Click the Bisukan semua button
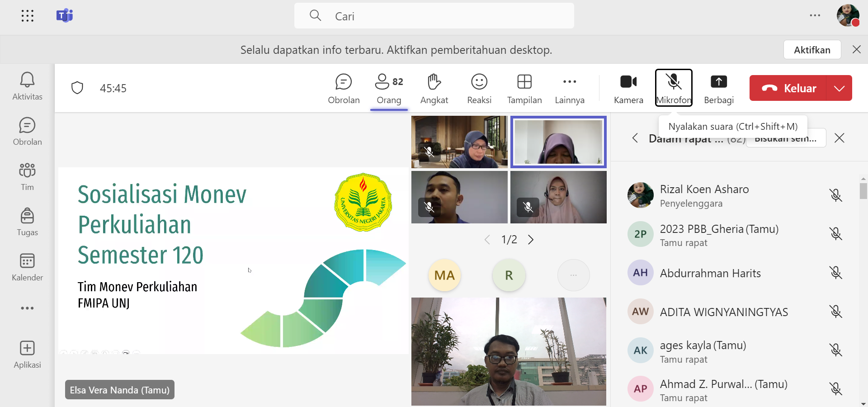Screen dimensions: 868x407 pos(786,138)
